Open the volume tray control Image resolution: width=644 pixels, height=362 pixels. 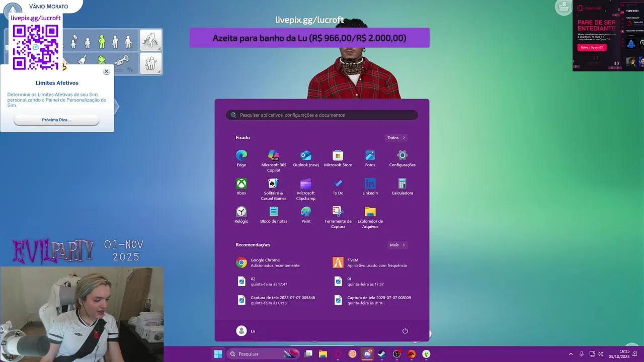[x=600, y=354]
